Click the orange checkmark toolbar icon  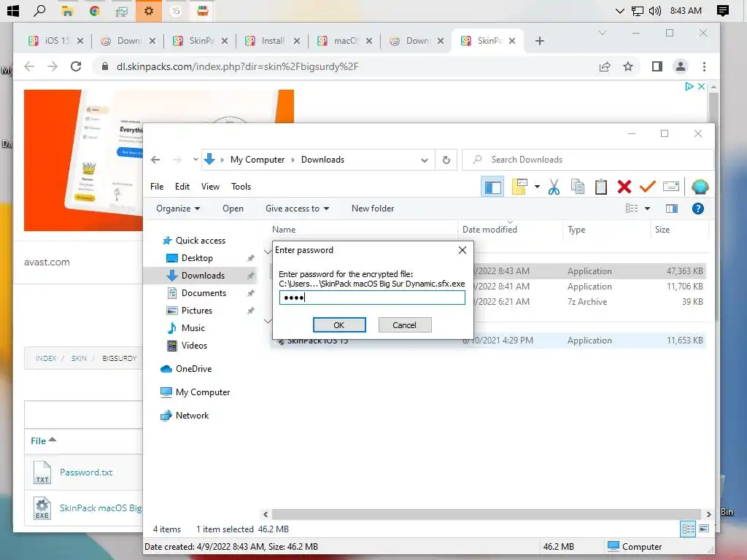pos(648,187)
